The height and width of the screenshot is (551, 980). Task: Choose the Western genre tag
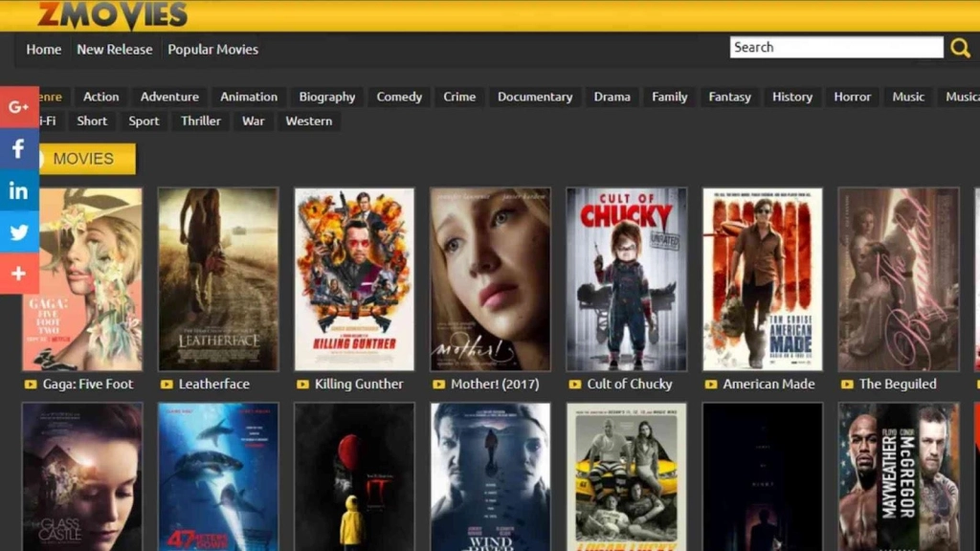[x=309, y=121]
